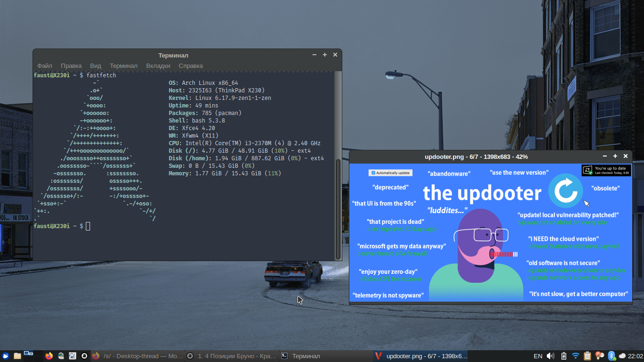Click the Bluetooth tray icon

tap(611, 356)
